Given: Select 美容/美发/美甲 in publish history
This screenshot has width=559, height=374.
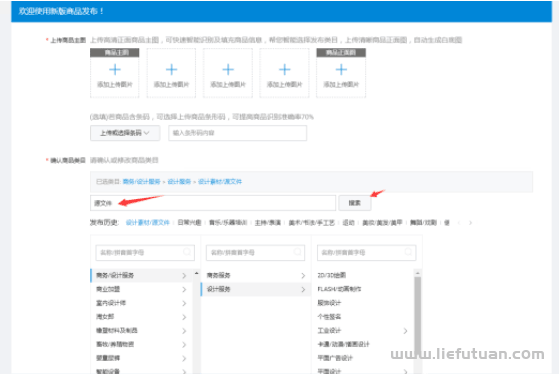Looking at the screenshot, I should coord(382,222).
